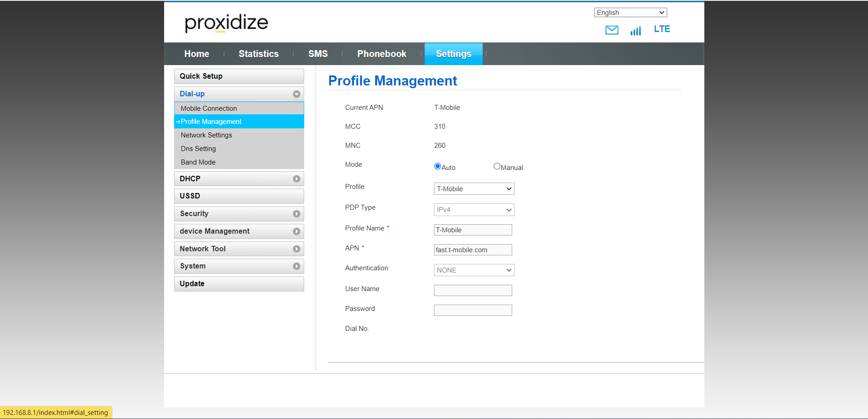Screen dimensions: 868x419
Task: Select Auto mode radio button
Action: click(438, 166)
